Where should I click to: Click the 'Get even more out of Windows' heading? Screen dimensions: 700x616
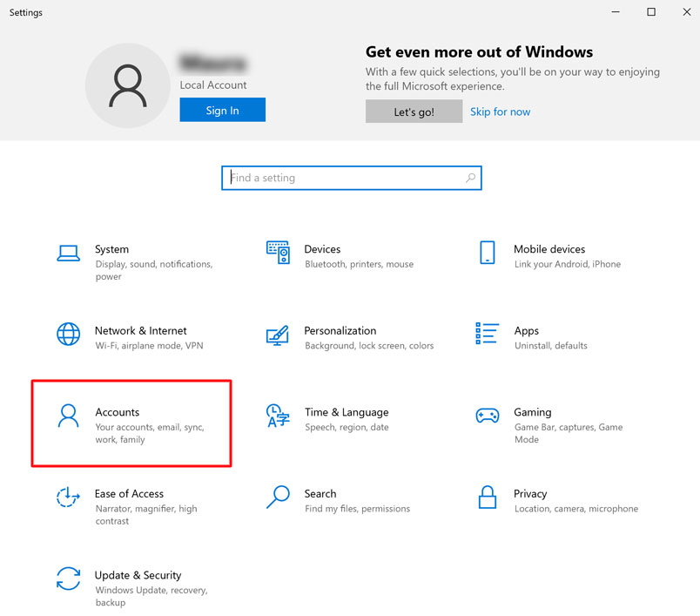tap(479, 51)
